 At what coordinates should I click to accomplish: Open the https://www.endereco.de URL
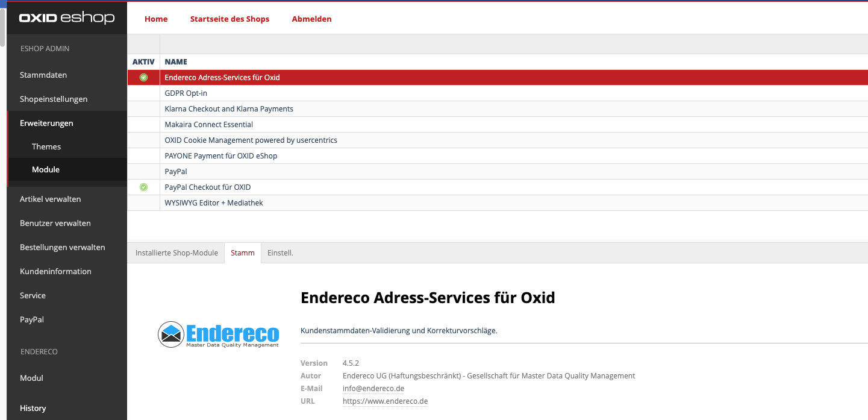pos(385,401)
